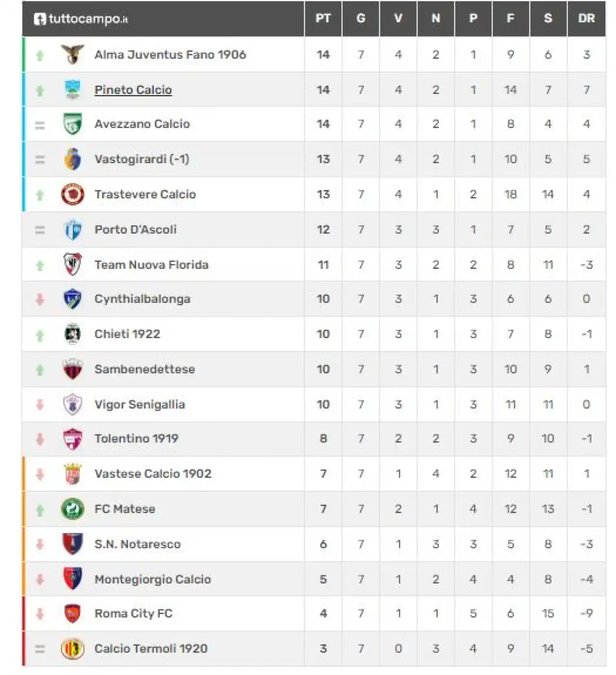Click the F goals-for column header
This screenshot has width=616, height=675.
click(x=511, y=18)
